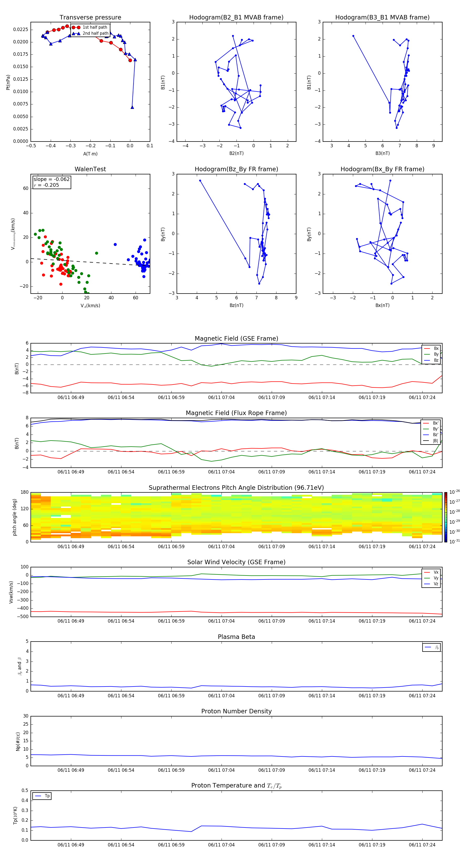Click the 'Bx' entry in GSE field legend
The width and height of the screenshot is (473, 868).
tap(431, 349)
